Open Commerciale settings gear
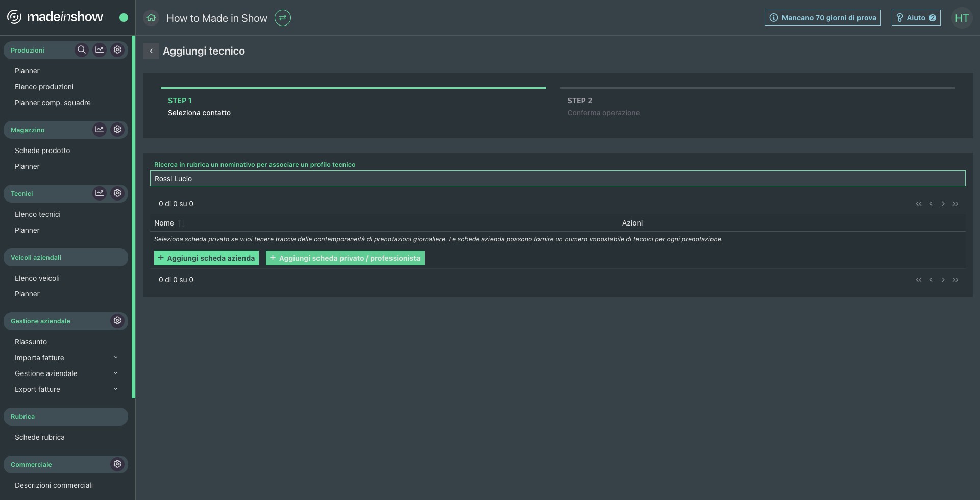Screen dimensions: 980x500 pos(117,464)
